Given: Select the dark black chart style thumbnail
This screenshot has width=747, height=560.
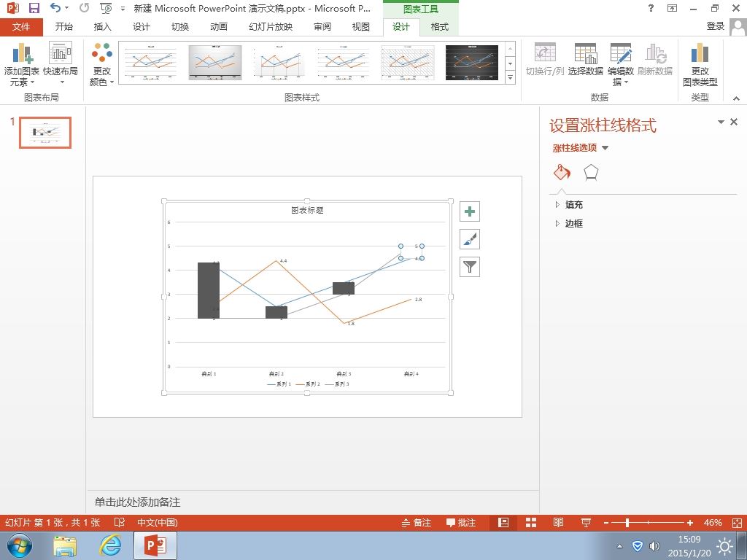Looking at the screenshot, I should click(472, 63).
